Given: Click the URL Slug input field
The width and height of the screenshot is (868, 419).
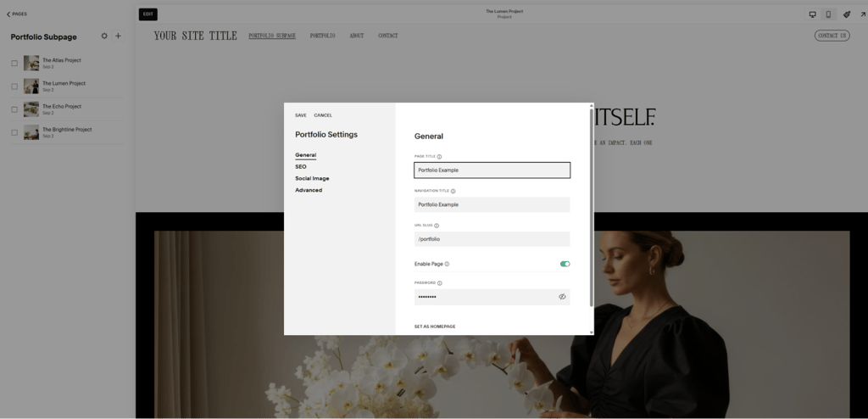Looking at the screenshot, I should [492, 239].
